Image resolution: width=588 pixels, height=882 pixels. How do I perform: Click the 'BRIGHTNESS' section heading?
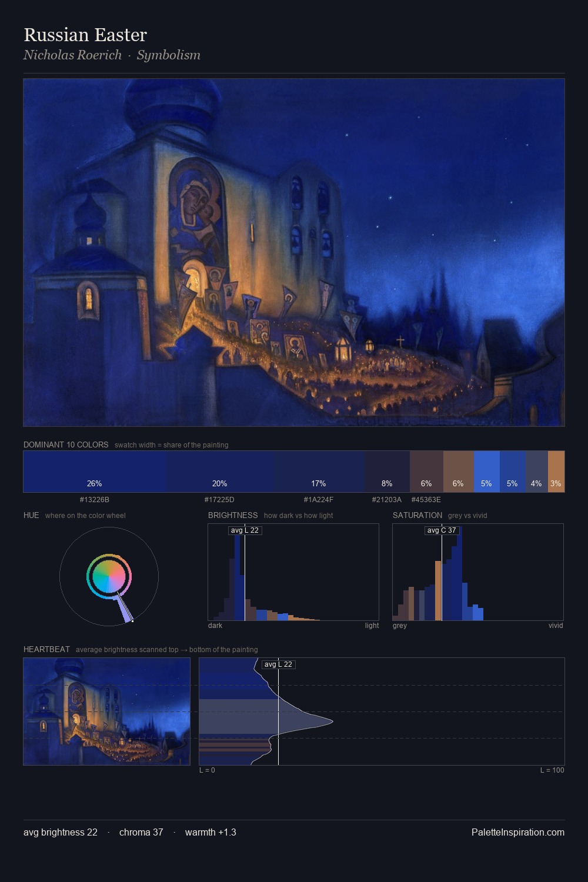[233, 515]
